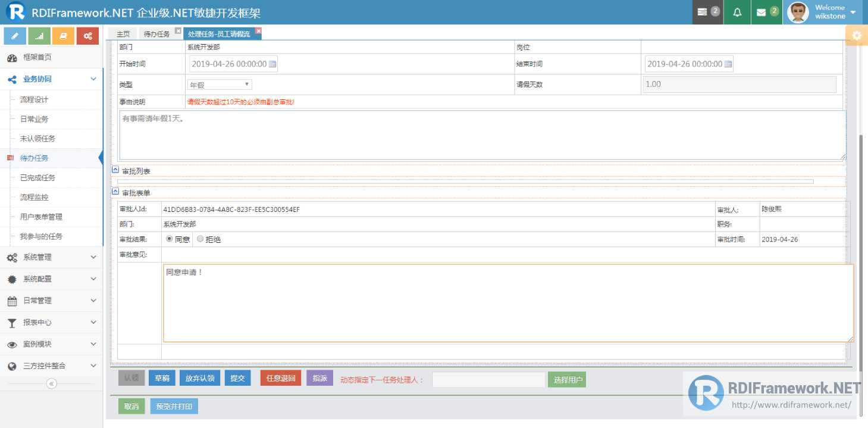Click the greyed 认领 button
868x428 pixels.
pos(131,378)
